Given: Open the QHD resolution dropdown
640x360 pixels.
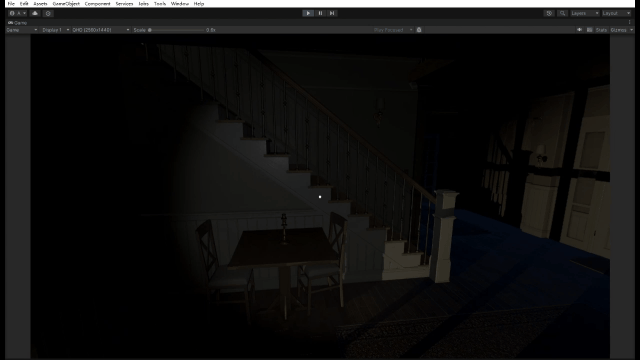Looking at the screenshot, I should pos(101,30).
